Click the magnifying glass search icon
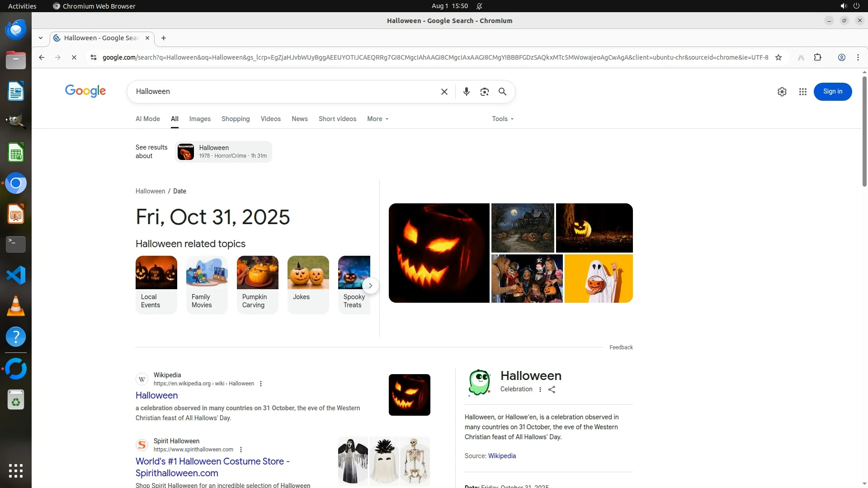Viewport: 868px width, 488px height. click(x=502, y=92)
